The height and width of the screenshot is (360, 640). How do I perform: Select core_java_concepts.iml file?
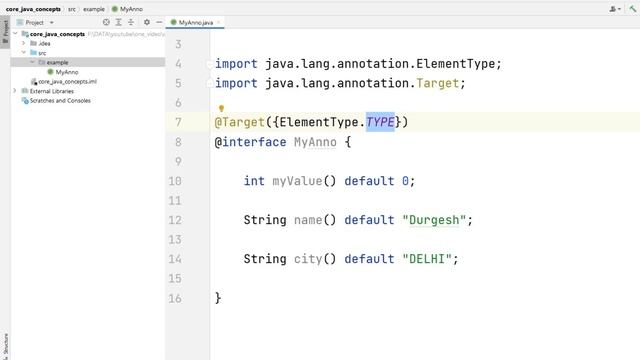67,81
